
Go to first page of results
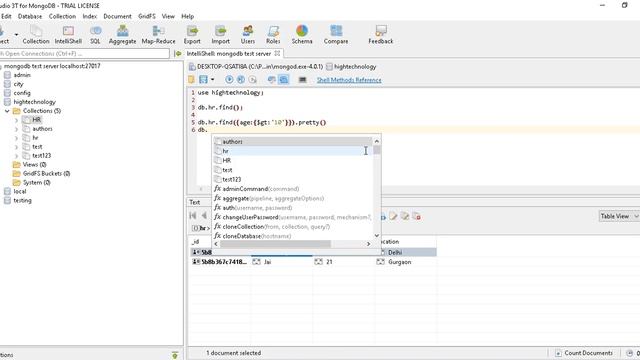(x=193, y=216)
